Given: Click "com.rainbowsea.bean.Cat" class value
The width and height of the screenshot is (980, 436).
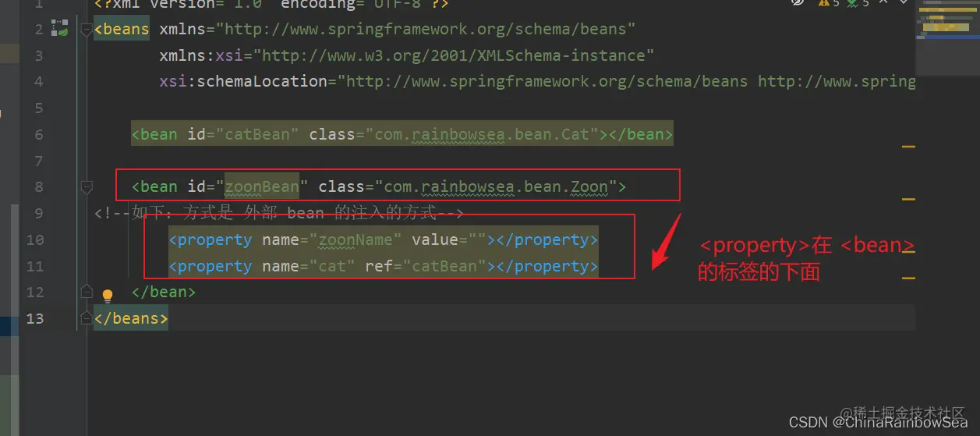Looking at the screenshot, I should click(483, 135).
